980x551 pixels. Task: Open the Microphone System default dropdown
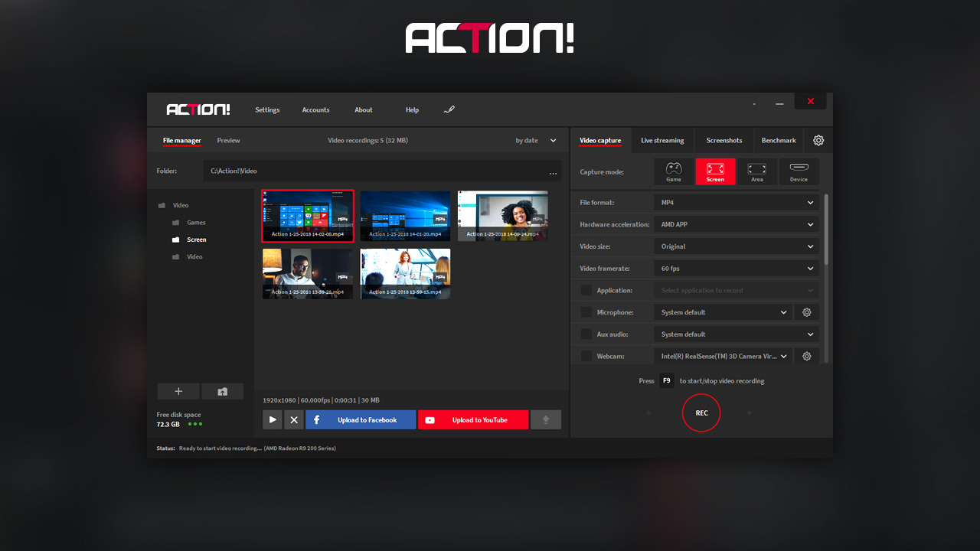[723, 312]
